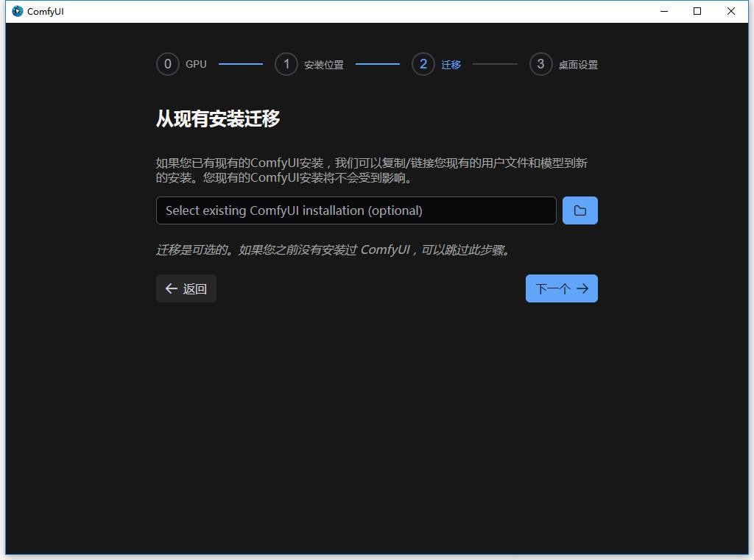Screen dimensions: 754x560
Task: Maximize the ComfyUI window
Action: (697, 11)
